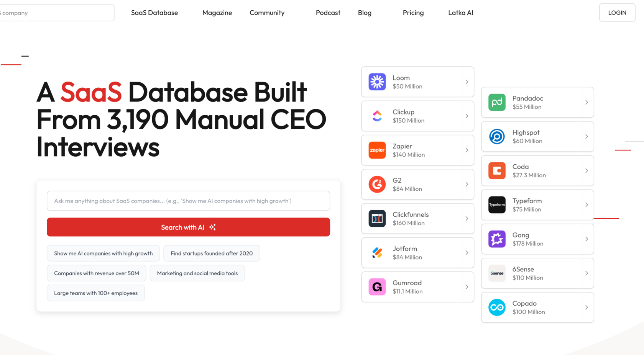Click the Gumroad $11.1 Million revenue text
Screen dimensions: 644x355
pyautogui.click(x=407, y=291)
